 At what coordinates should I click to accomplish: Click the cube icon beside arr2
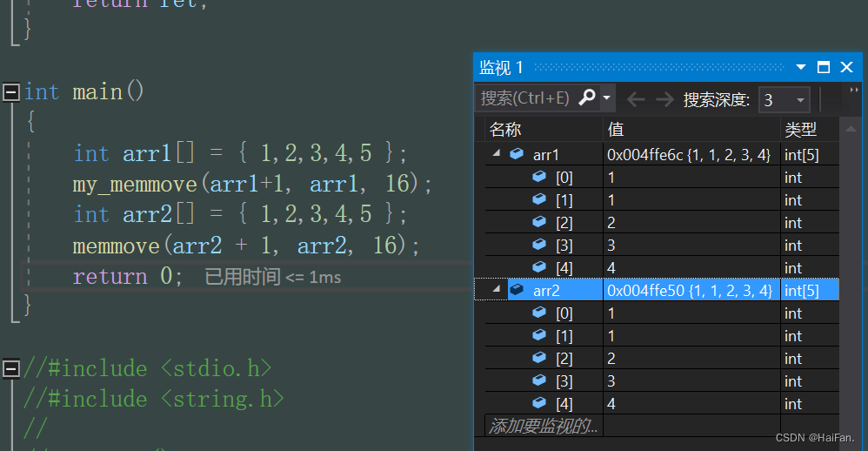[517, 290]
